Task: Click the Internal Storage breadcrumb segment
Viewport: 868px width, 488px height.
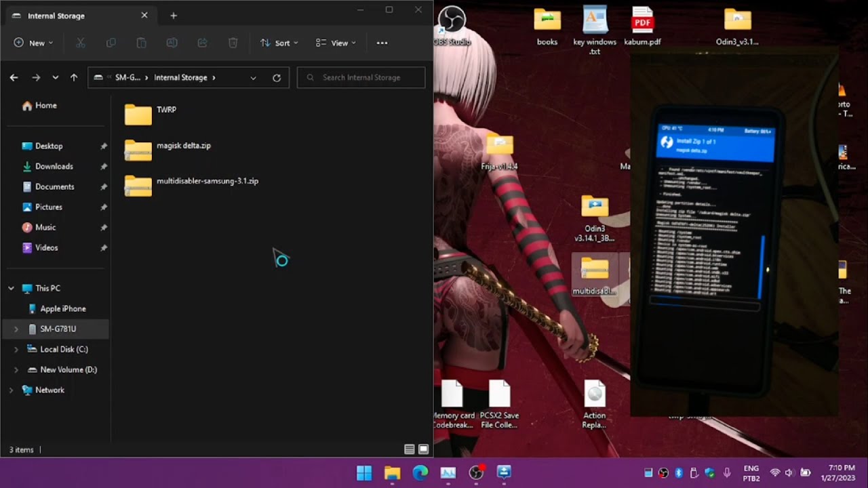Action: [180, 78]
